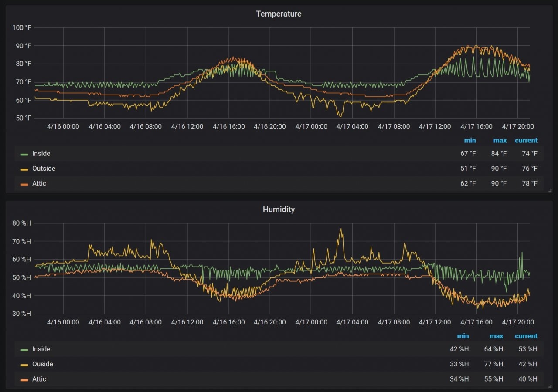Sort Humidity legend by min column
The width and height of the screenshot is (558, 392).
pyautogui.click(x=463, y=336)
